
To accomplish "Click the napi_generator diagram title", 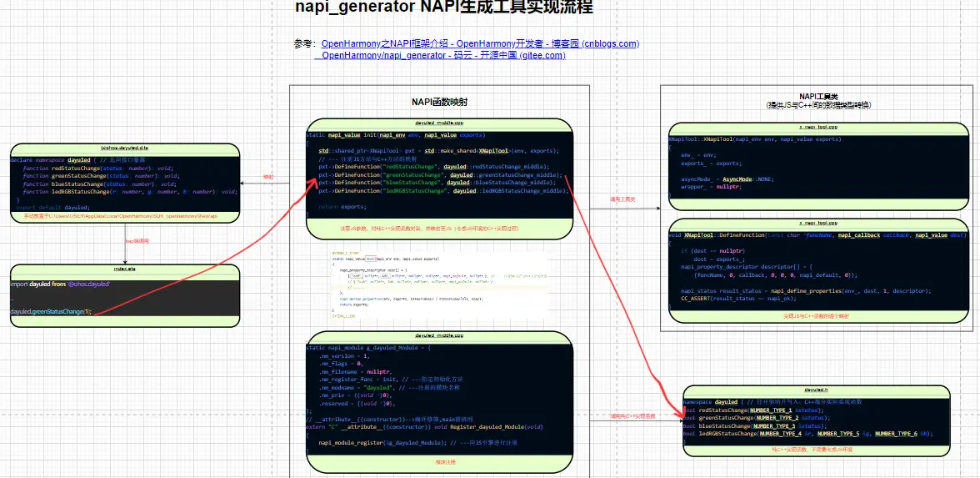I will [x=443, y=8].
